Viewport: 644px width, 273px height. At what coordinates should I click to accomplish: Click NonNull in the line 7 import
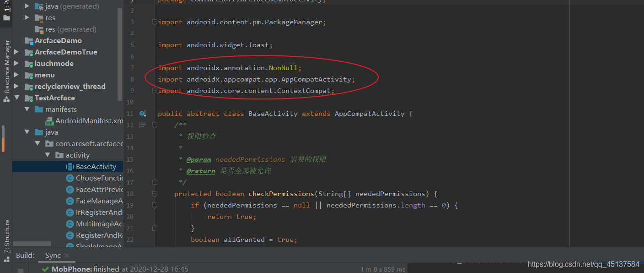pyautogui.click(x=283, y=68)
